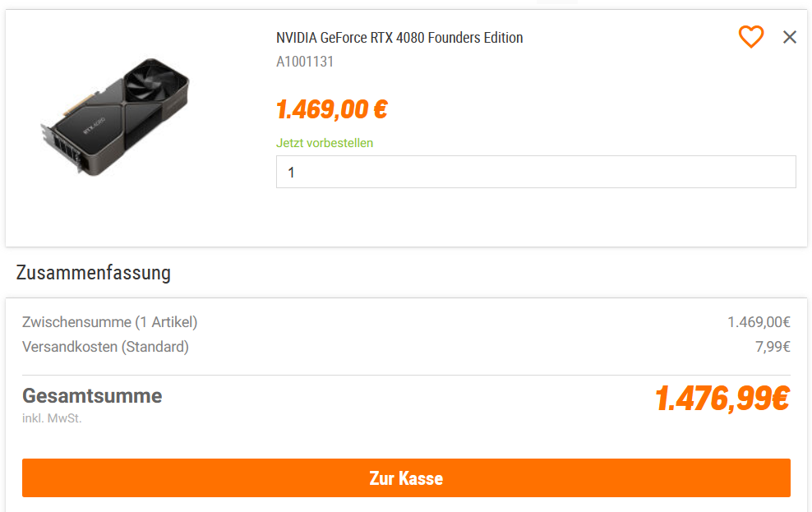Click the 7,99€ shipping cost value
Image resolution: width=812 pixels, height=512 pixels.
776,346
